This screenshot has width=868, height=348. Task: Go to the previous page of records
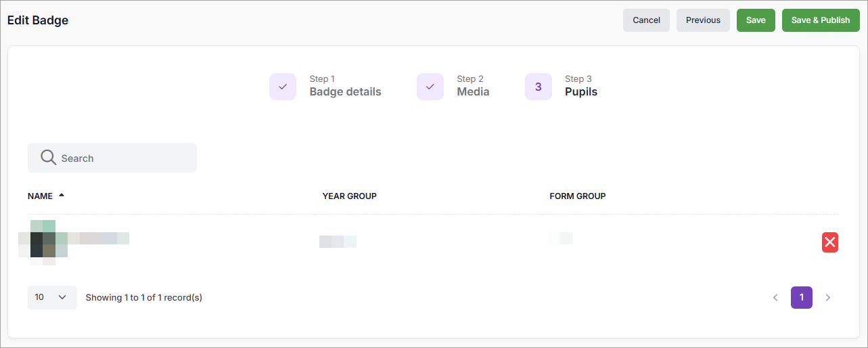coord(775,297)
